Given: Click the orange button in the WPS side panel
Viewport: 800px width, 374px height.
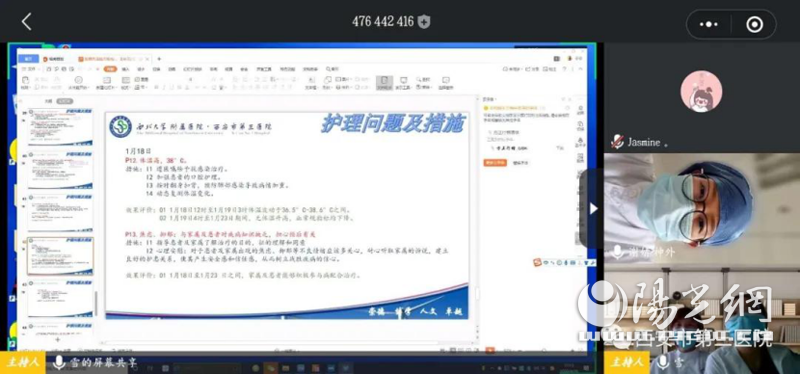Looking at the screenshot, I should (495, 163).
